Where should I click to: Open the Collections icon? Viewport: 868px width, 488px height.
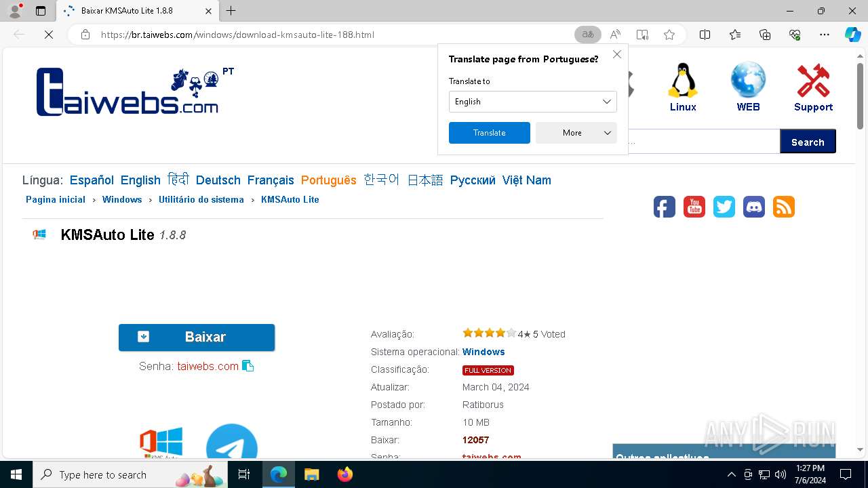(765, 35)
